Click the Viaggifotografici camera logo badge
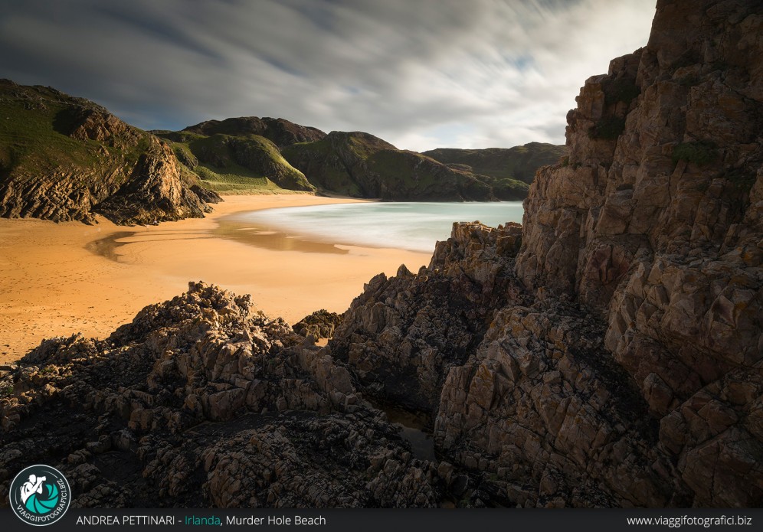The image size is (763, 532). tap(40, 495)
